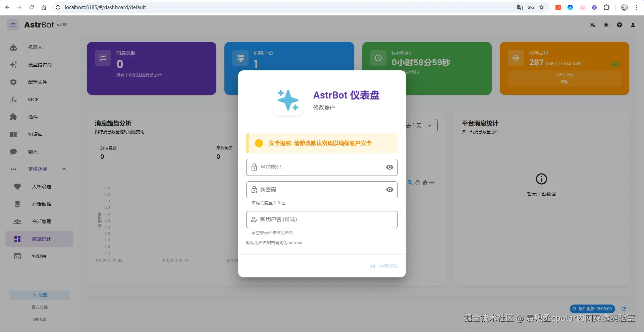This screenshot has height=332, width=644.
Task: Click the 运行时间 clock icon
Action: pyautogui.click(x=378, y=58)
